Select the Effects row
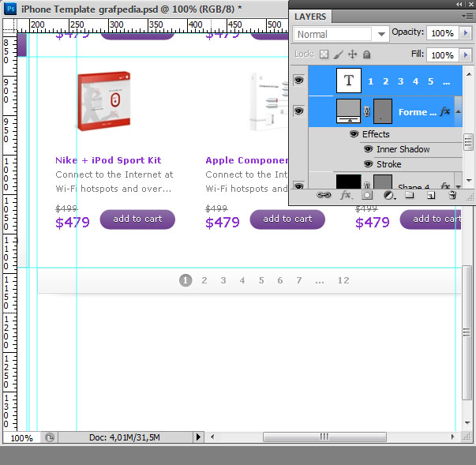 tap(376, 134)
